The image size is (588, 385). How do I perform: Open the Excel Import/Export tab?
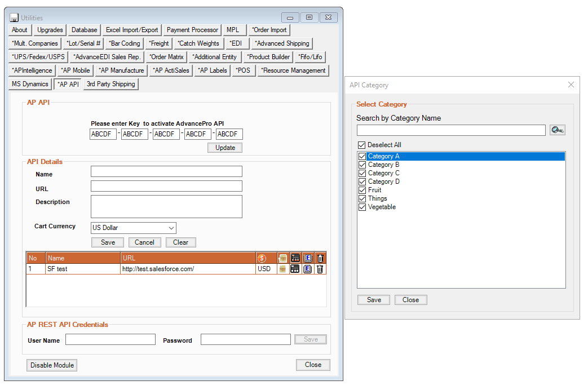click(x=132, y=30)
